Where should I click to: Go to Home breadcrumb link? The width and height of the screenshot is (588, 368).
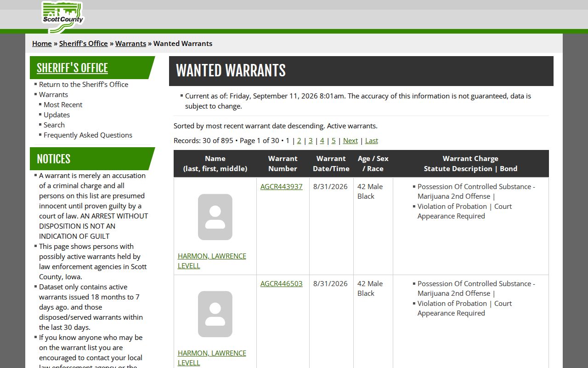42,43
